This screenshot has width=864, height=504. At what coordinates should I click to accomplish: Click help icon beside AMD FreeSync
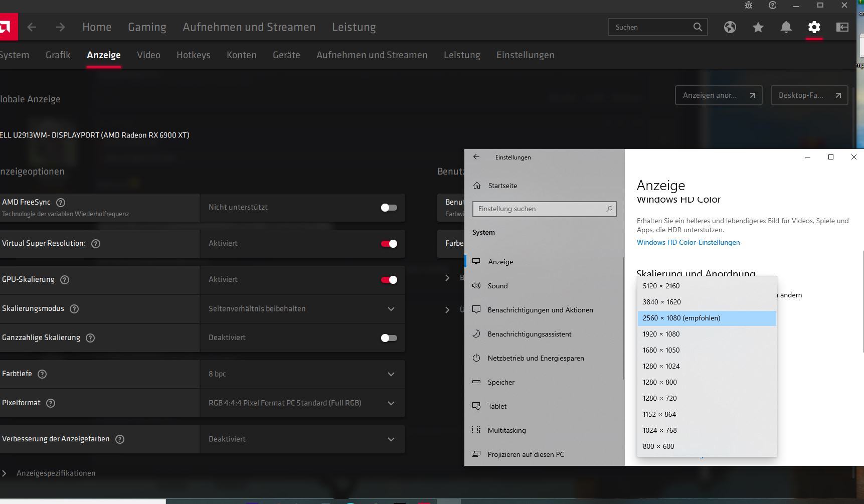tap(61, 203)
